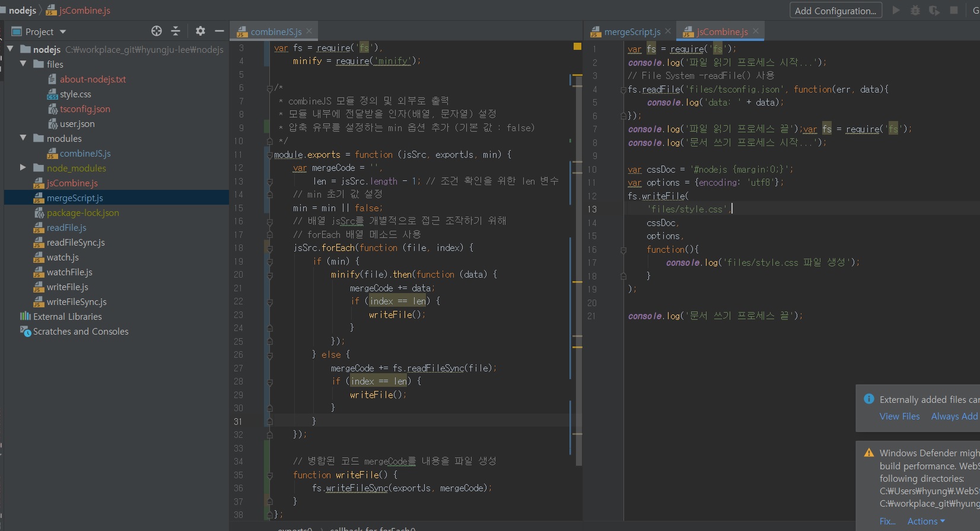
Task: Click the View Files link
Action: click(x=899, y=416)
